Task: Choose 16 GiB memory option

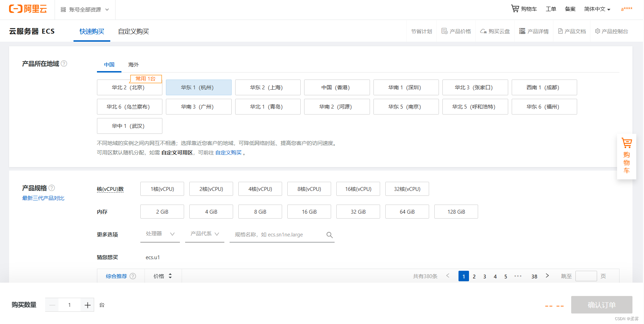Action: 309,212
